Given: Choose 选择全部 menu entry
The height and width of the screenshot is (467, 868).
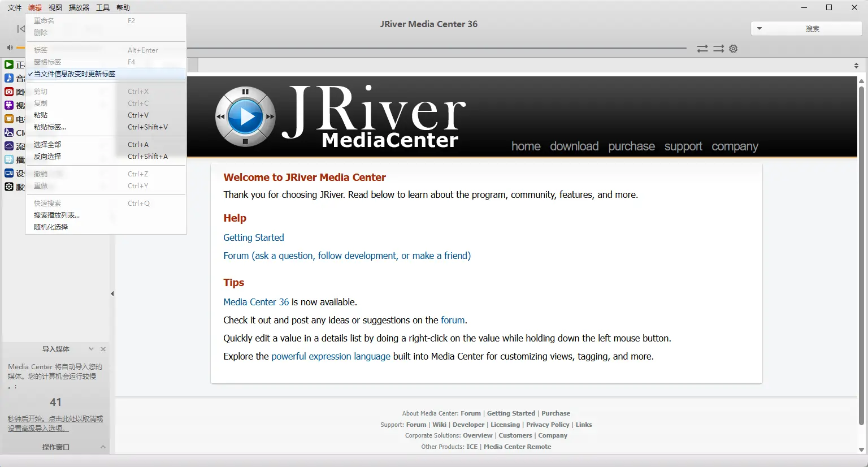Looking at the screenshot, I should [106, 145].
